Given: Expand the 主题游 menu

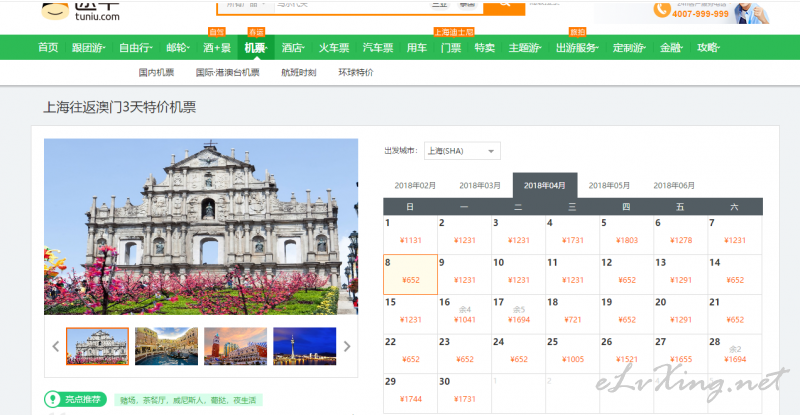Looking at the screenshot, I should tap(525, 48).
